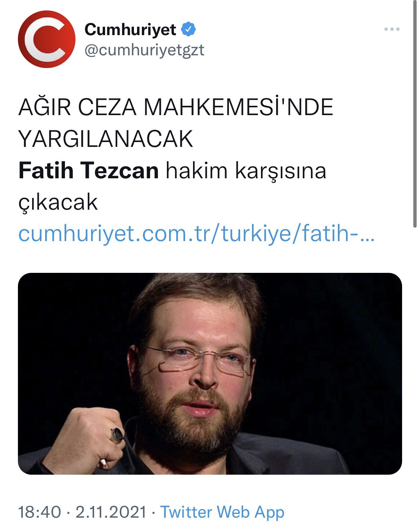
Task: Click the 18:40 timestamp
Action: click(40, 512)
